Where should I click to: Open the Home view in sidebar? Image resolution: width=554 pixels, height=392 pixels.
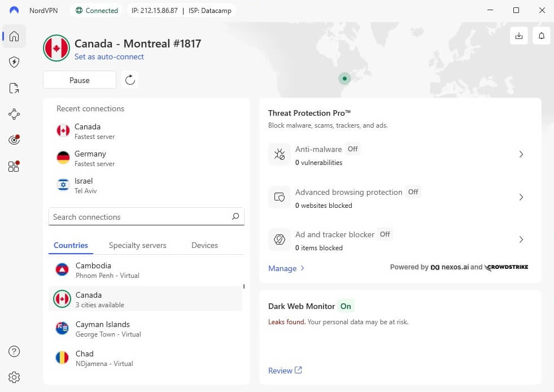pyautogui.click(x=14, y=36)
